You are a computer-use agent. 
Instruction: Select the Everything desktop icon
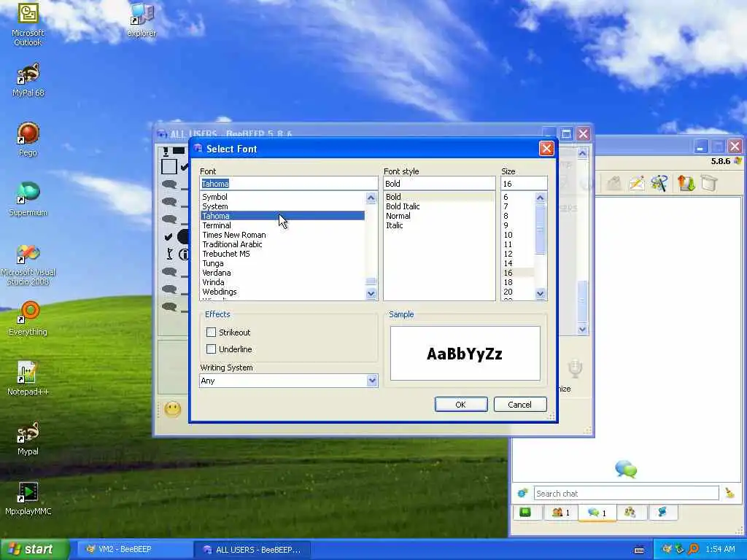tap(28, 319)
